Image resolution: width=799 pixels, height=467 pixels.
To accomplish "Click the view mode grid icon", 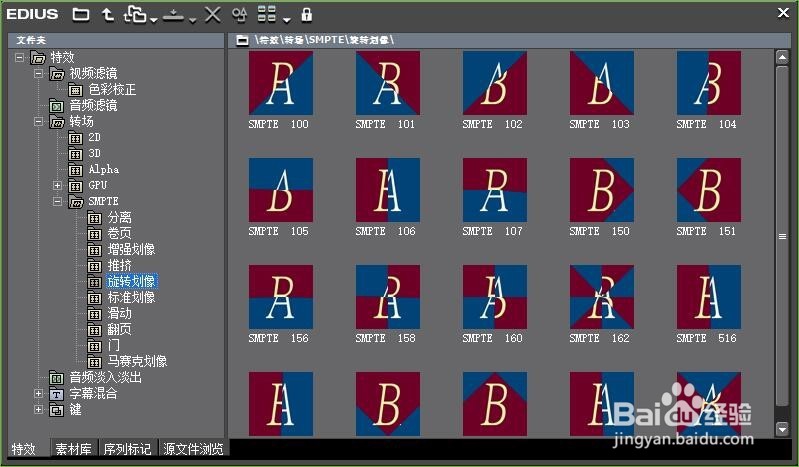I will (267, 14).
